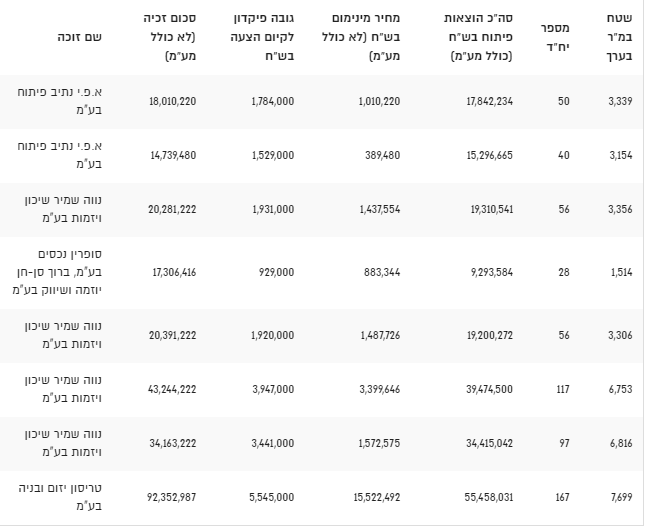The image size is (646, 527).
Task: Select the minimum price 15,522,492
Action: coord(371,497)
